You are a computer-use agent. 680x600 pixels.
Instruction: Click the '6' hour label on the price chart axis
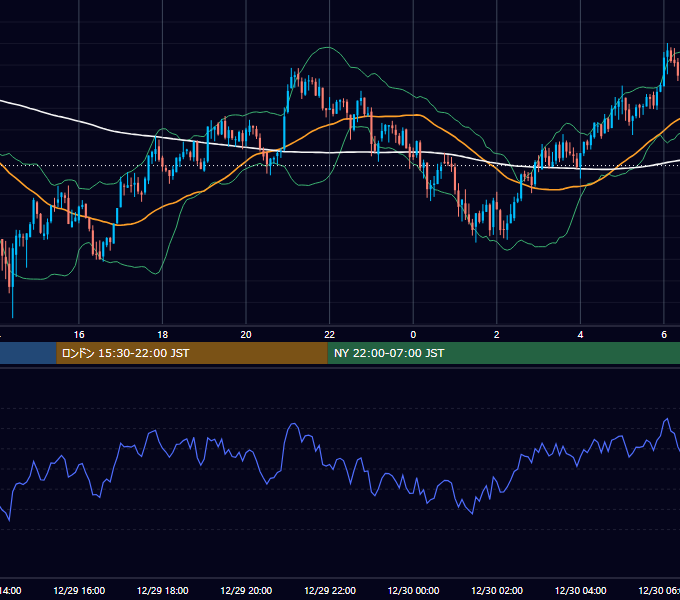point(664,335)
